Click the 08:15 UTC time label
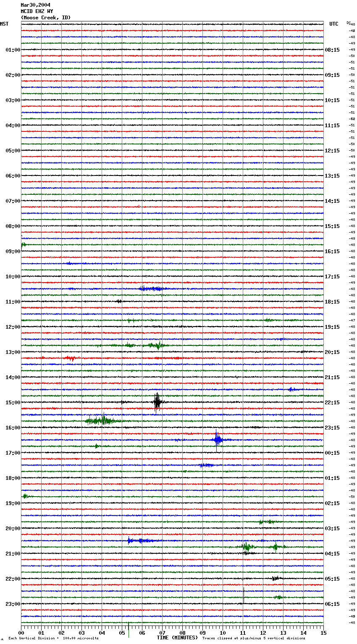The image size is (357, 644). pyautogui.click(x=332, y=50)
